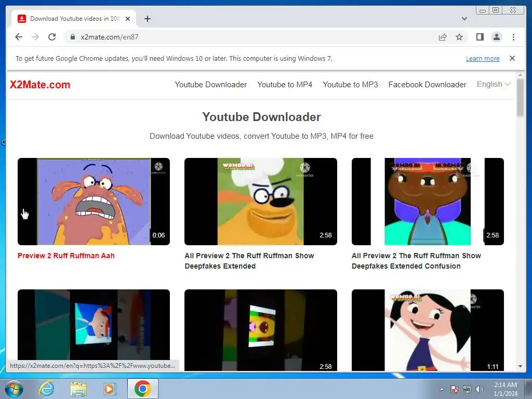Image resolution: width=532 pixels, height=399 pixels.
Task: Launch Internet Explorer from taskbar
Action: (x=46, y=389)
